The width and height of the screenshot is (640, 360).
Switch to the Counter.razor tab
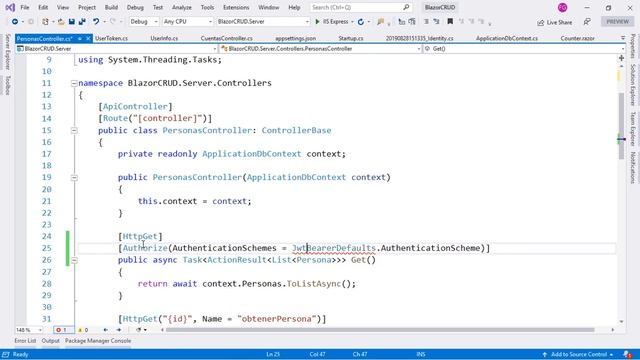pyautogui.click(x=578, y=38)
